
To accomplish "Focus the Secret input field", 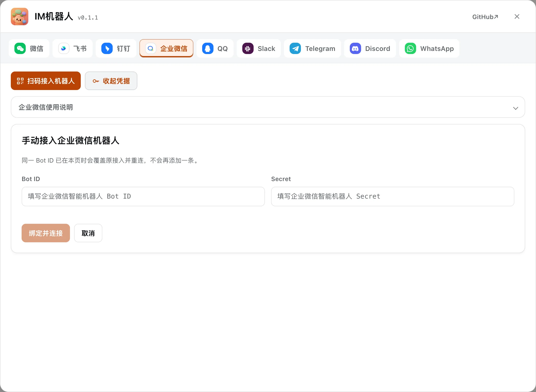I will point(393,197).
